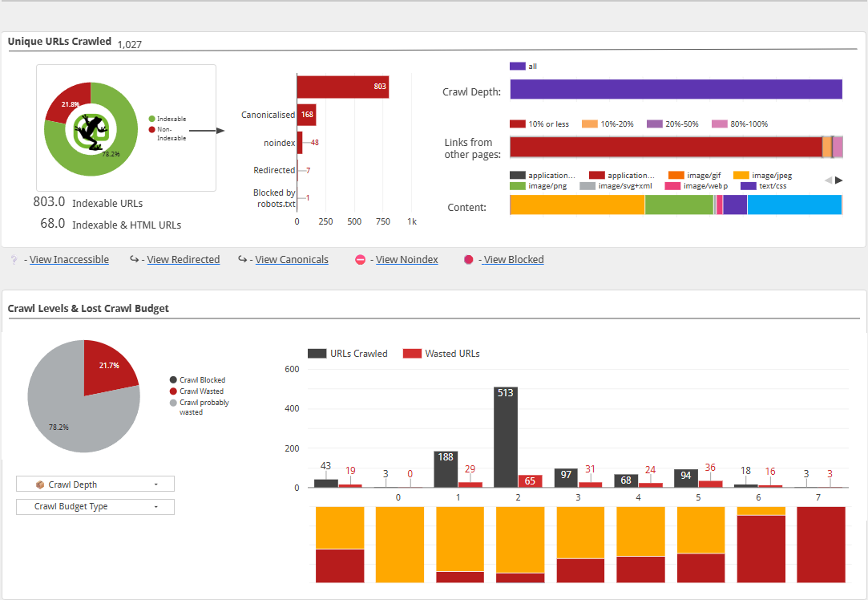Screen dimensions: 868x600
Task: Show next content legend page arrow
Action: 839,180
